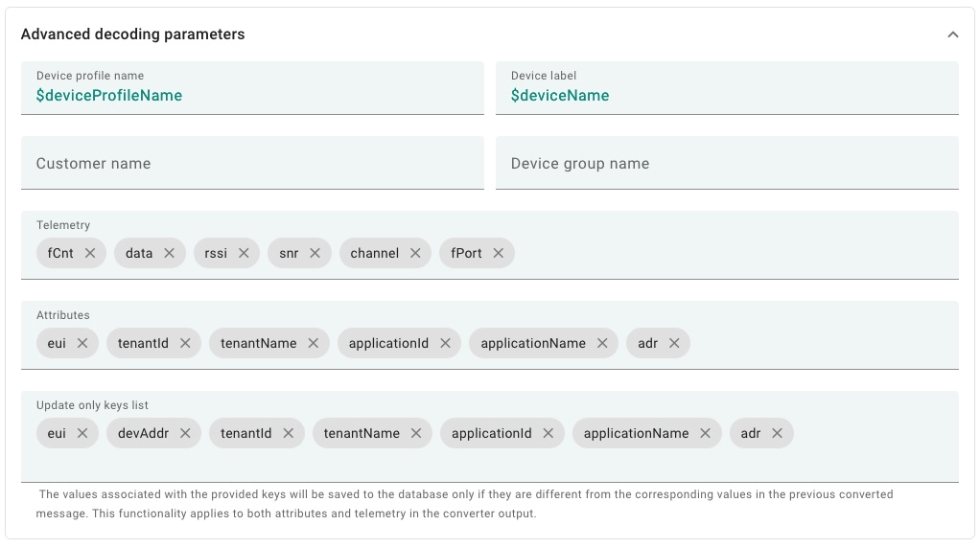
Task: Select the Device group name field
Action: [726, 163]
